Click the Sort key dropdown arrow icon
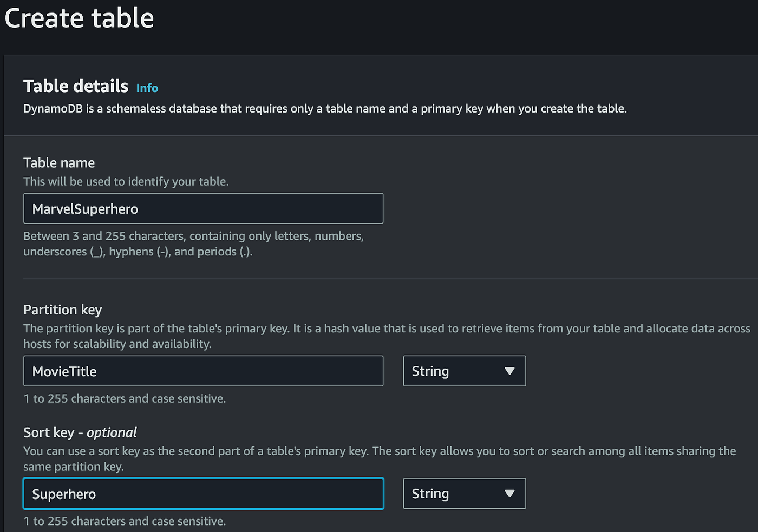758x532 pixels. coord(509,494)
